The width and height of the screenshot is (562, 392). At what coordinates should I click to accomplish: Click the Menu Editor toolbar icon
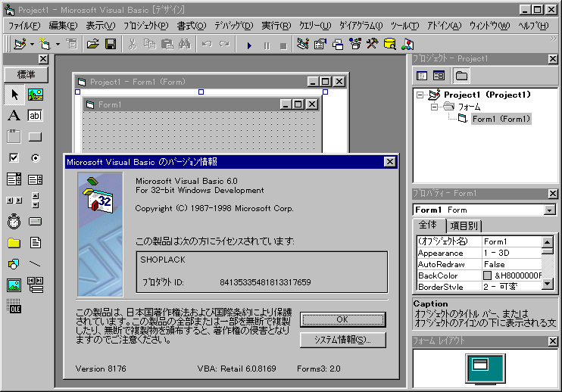pos(72,45)
